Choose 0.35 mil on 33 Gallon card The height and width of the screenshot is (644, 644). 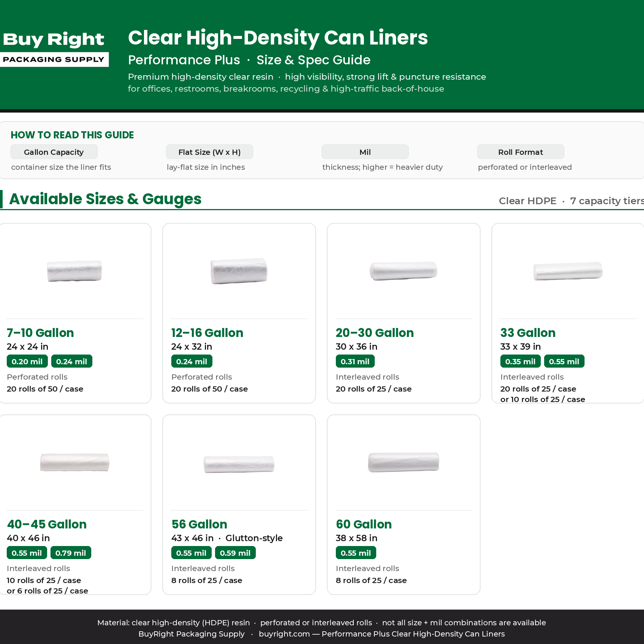tap(521, 361)
